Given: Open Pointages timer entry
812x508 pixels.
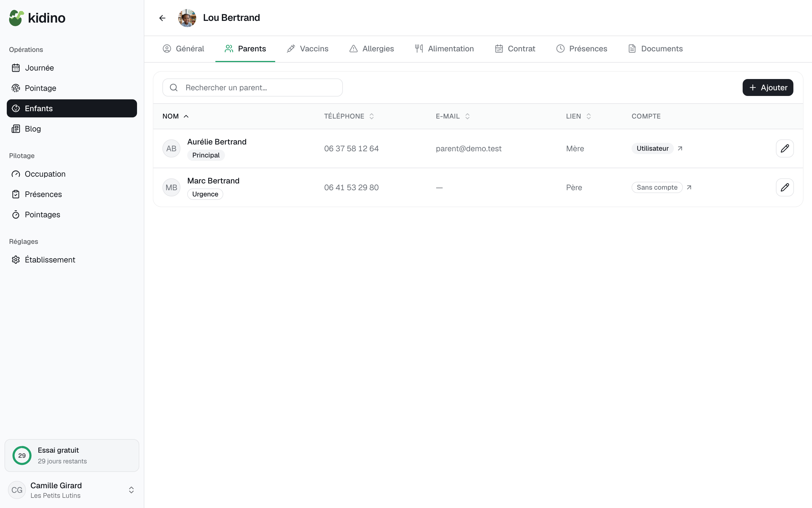Looking at the screenshot, I should (x=72, y=215).
